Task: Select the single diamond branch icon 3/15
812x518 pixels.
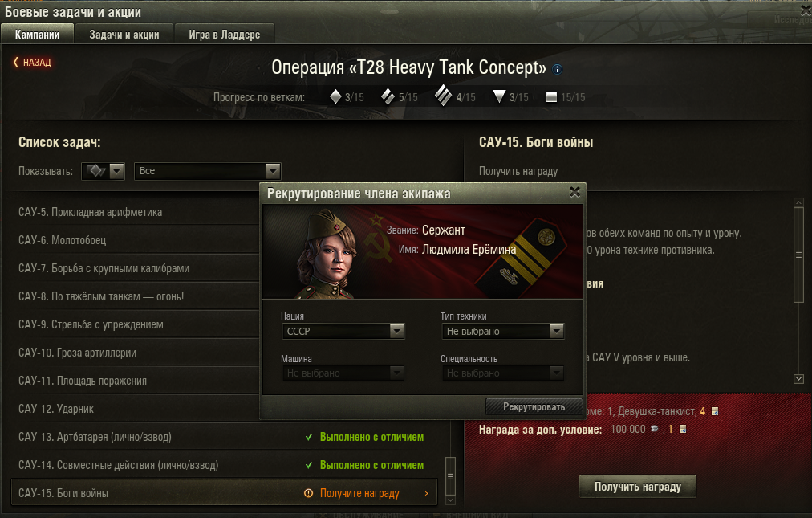Action: tap(335, 96)
